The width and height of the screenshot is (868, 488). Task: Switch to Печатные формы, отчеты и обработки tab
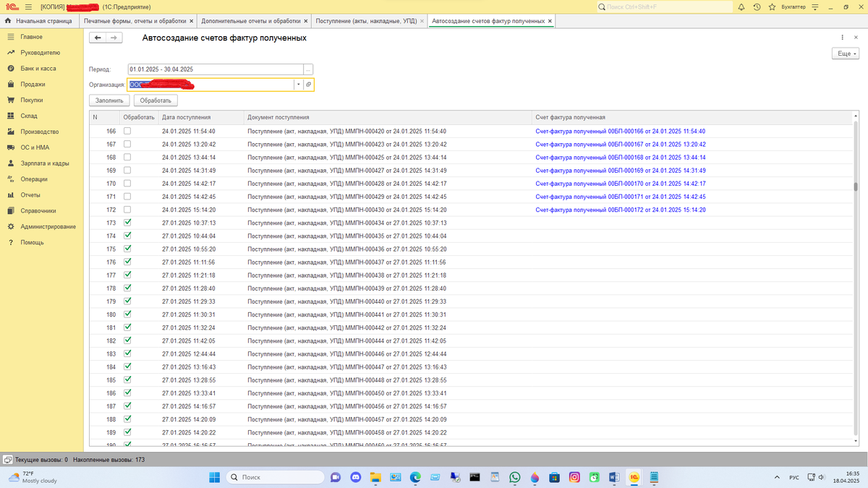coord(134,21)
